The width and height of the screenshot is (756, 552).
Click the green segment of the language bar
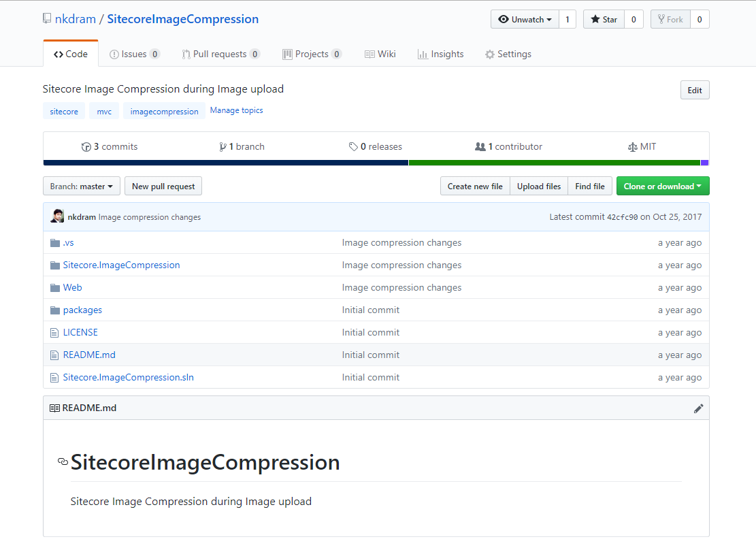coord(555,163)
